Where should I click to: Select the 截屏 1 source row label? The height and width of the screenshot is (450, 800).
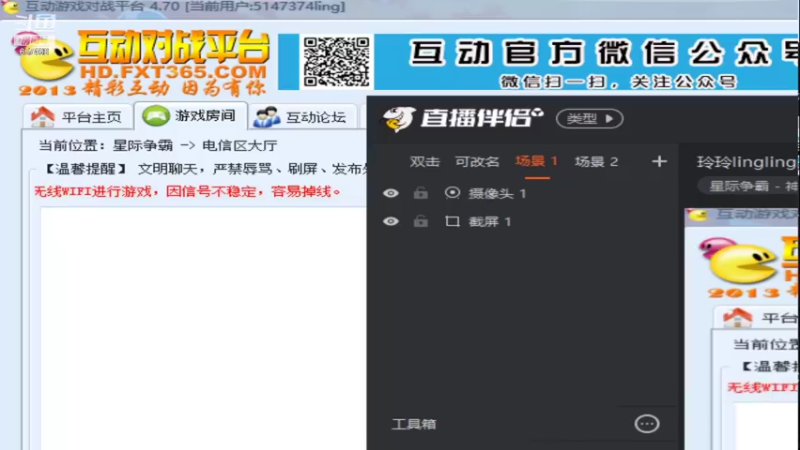[x=490, y=221]
